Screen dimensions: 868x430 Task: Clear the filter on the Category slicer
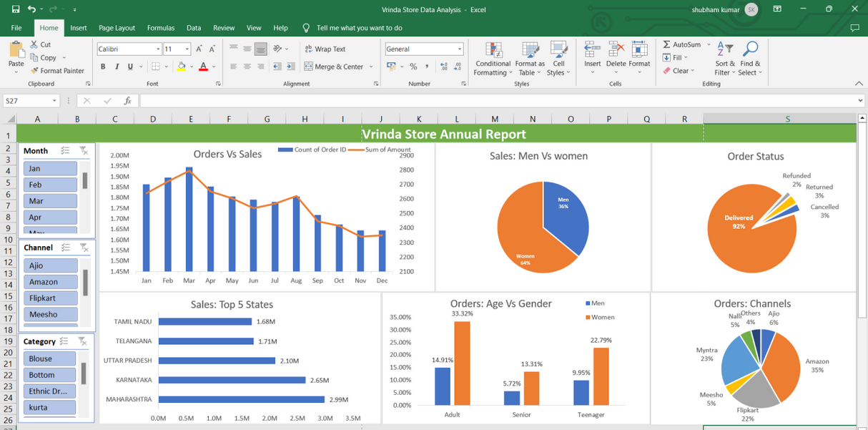click(x=84, y=341)
